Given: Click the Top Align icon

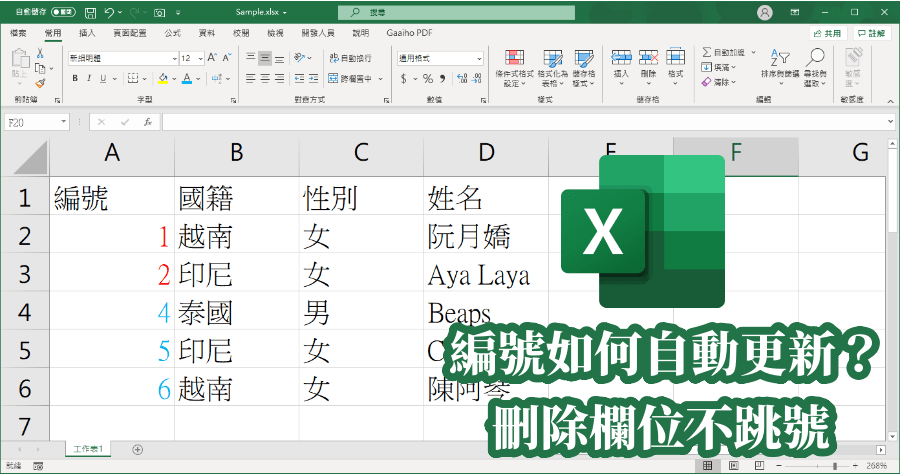Looking at the screenshot, I should click(251, 58).
